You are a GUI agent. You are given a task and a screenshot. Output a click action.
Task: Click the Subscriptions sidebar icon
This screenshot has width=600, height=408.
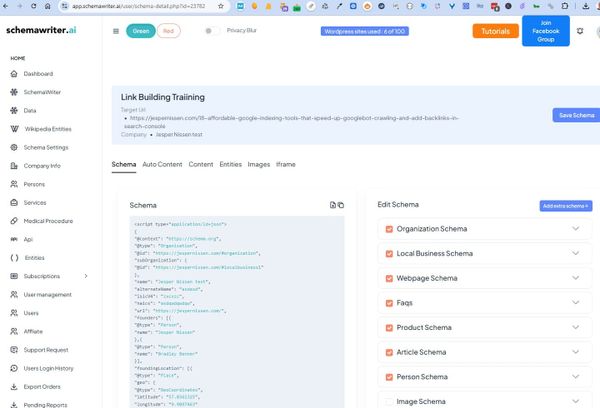[14, 276]
